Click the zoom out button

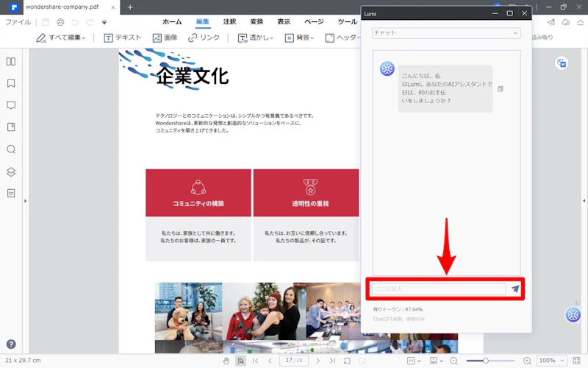coord(453,361)
